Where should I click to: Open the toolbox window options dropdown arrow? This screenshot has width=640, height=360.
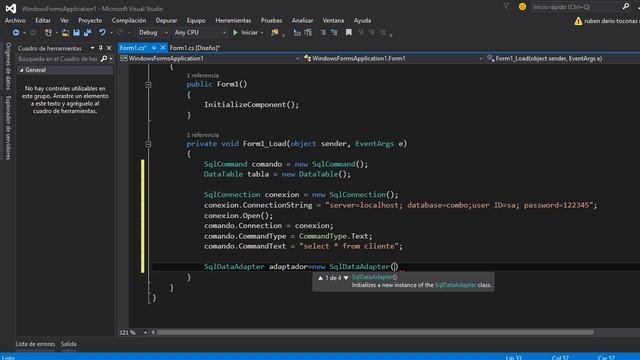92,48
